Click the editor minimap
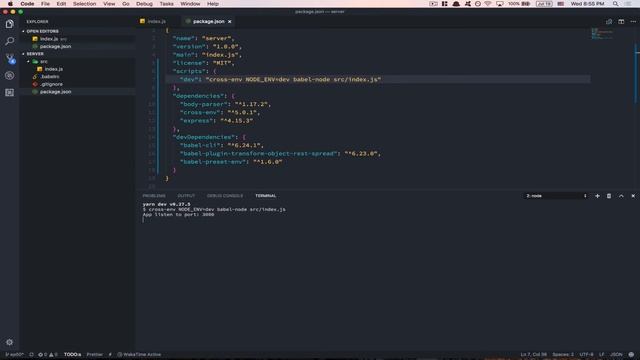 click(602, 34)
